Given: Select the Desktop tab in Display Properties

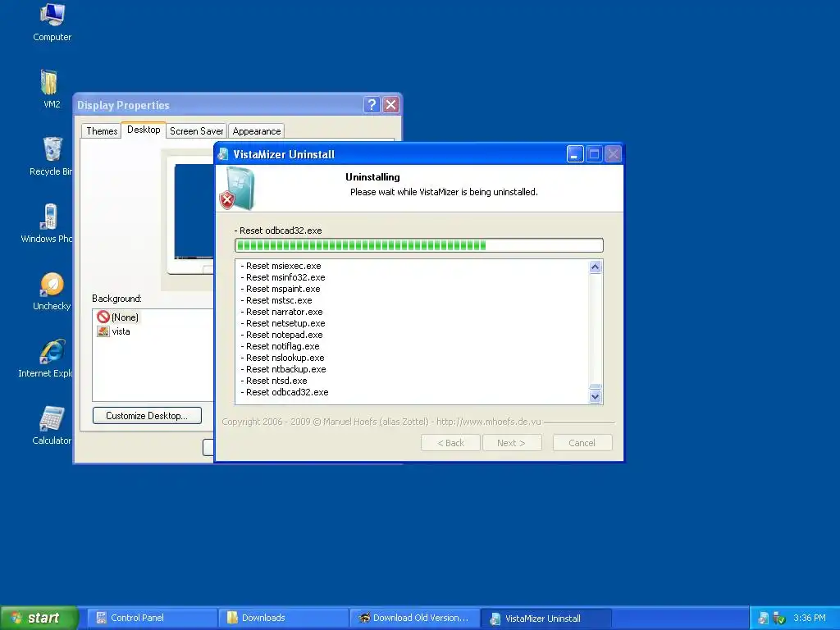Looking at the screenshot, I should pyautogui.click(x=144, y=130).
